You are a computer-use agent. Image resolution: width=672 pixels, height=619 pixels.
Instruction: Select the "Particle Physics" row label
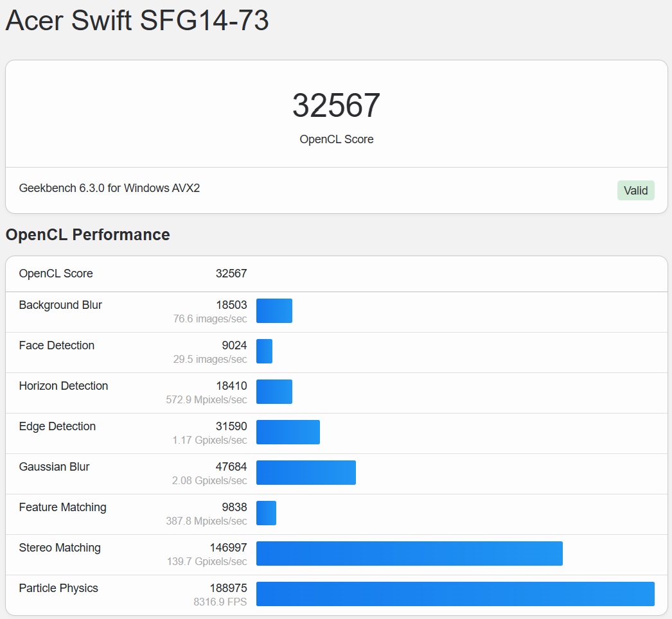pyautogui.click(x=58, y=588)
